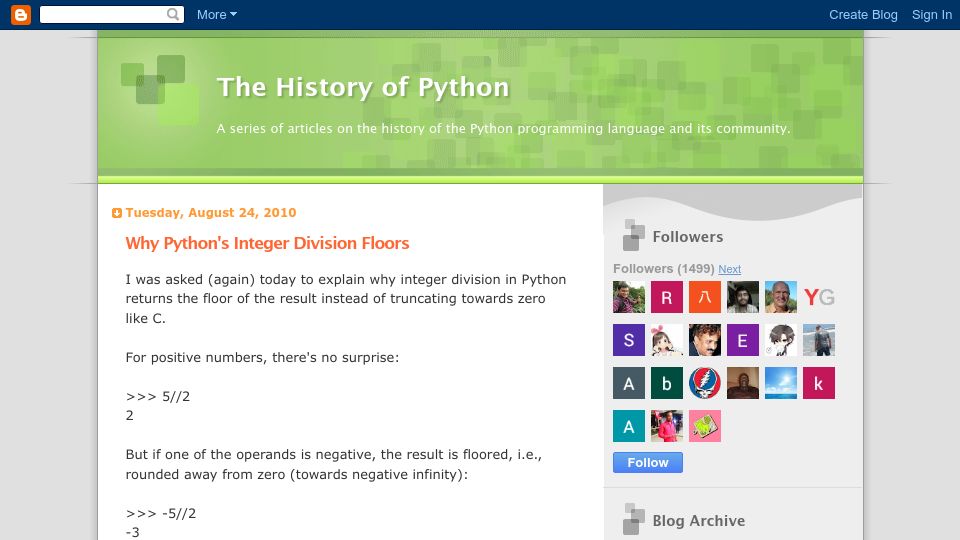
Task: Click the Tuesday, August 24, 2010 date
Action: [x=211, y=212]
